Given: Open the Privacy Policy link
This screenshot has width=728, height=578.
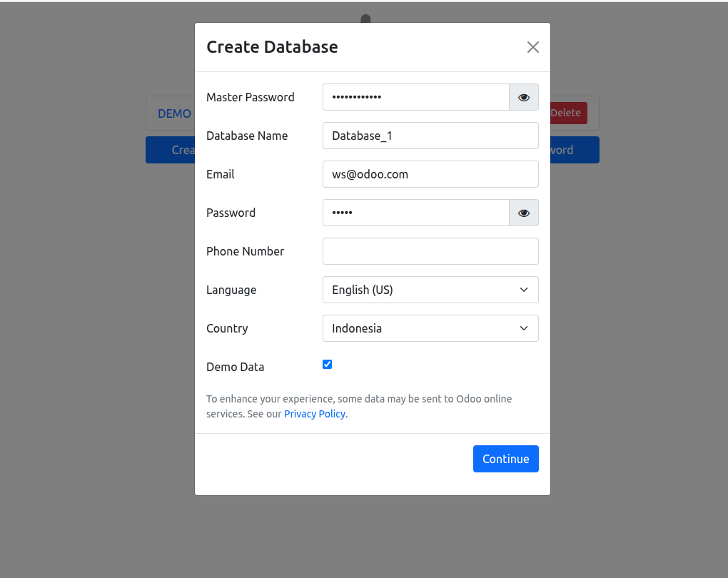Looking at the screenshot, I should coord(314,414).
